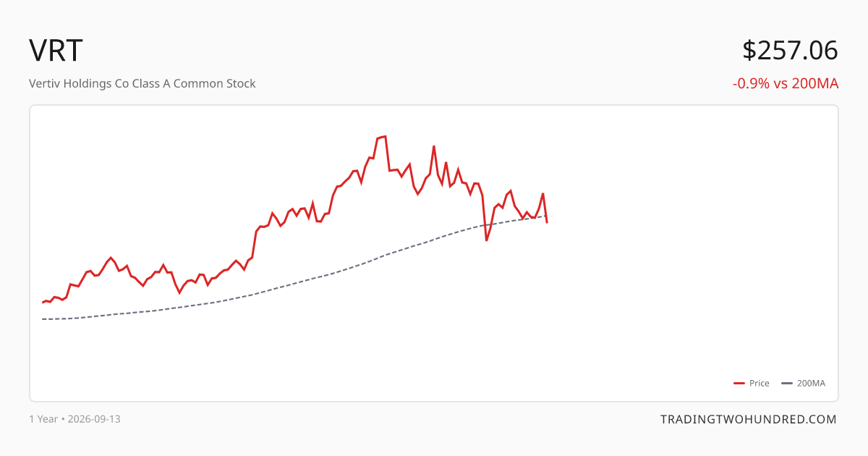Open the TRADINGTWOHUNDRED.COM link

tap(749, 419)
